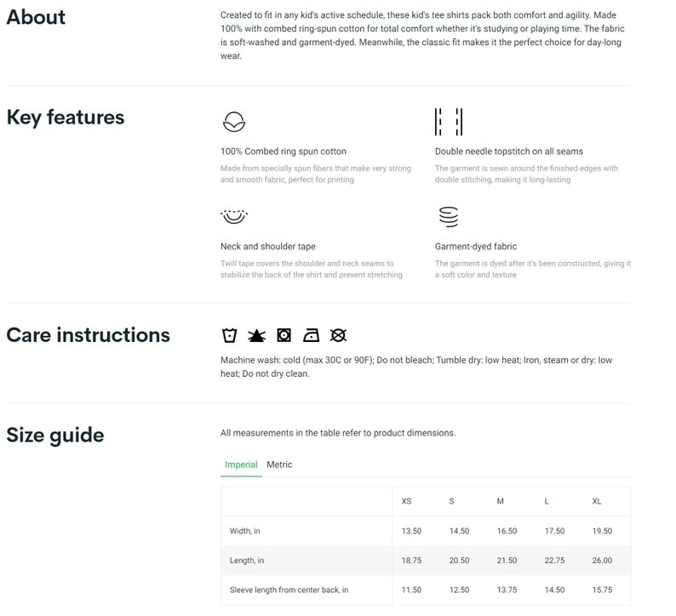Select the Width, in row label

point(245,531)
